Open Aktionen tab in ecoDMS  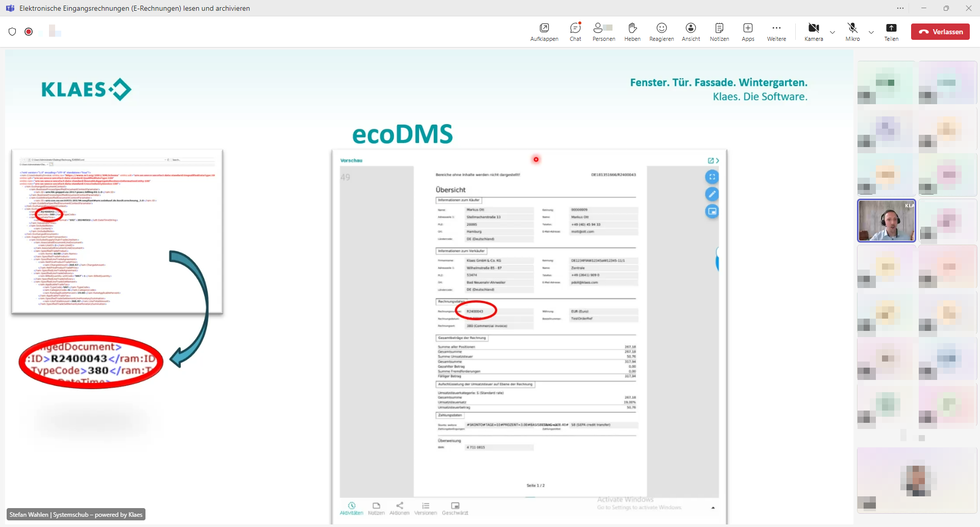click(399, 508)
